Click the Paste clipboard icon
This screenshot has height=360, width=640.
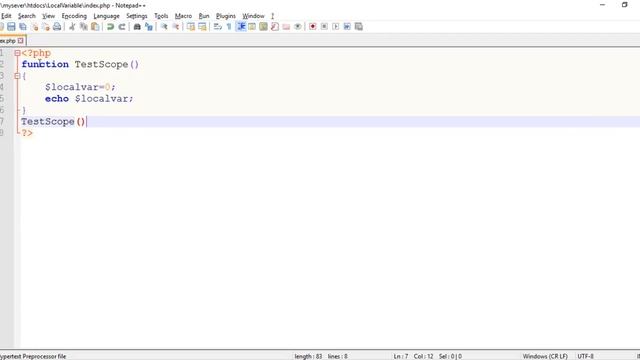[95, 27]
